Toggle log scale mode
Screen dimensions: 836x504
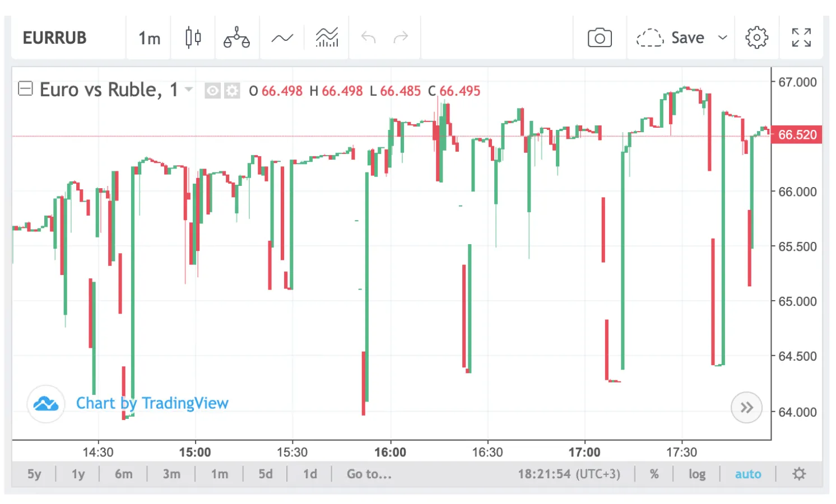[x=697, y=474]
